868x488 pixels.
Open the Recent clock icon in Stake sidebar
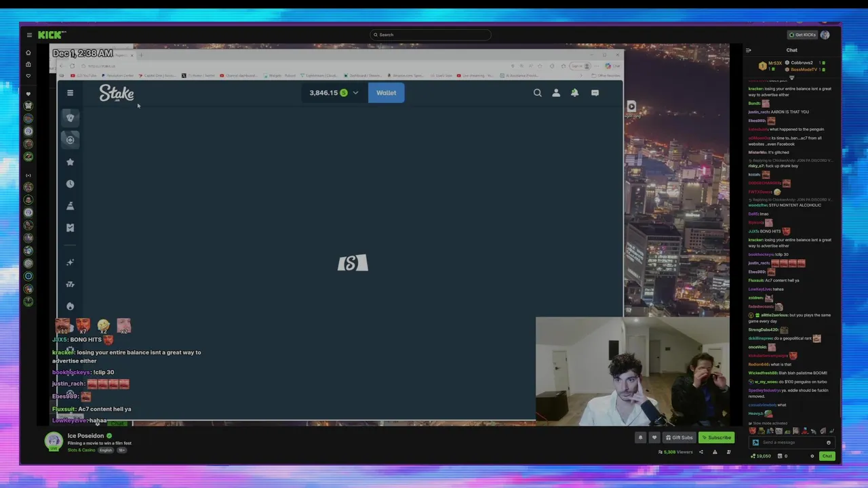point(70,184)
